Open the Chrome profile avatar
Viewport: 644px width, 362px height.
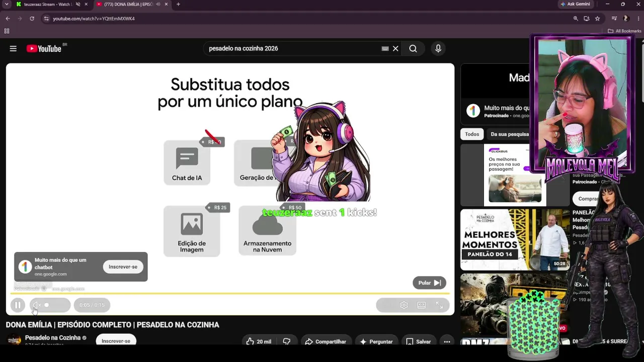point(626,19)
